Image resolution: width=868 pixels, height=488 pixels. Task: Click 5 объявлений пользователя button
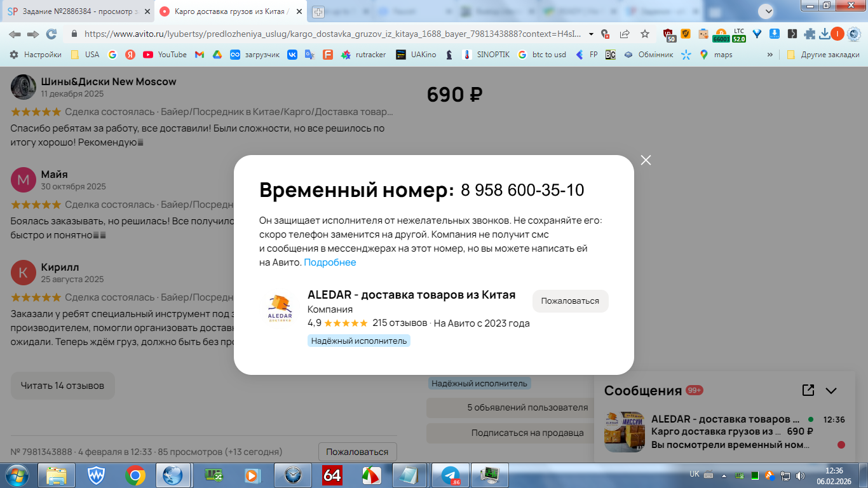click(x=527, y=408)
